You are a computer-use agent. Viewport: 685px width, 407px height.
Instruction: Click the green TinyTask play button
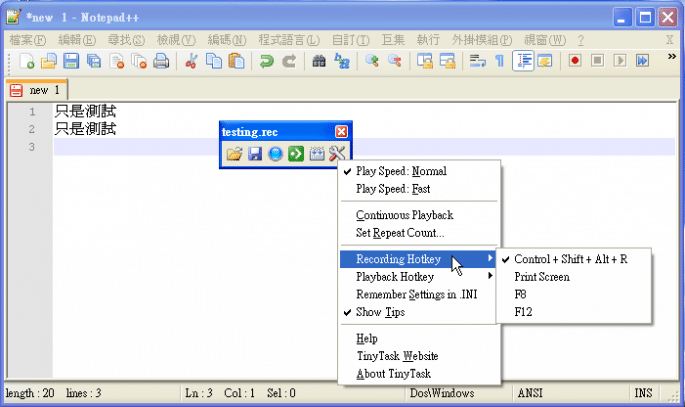click(x=295, y=154)
